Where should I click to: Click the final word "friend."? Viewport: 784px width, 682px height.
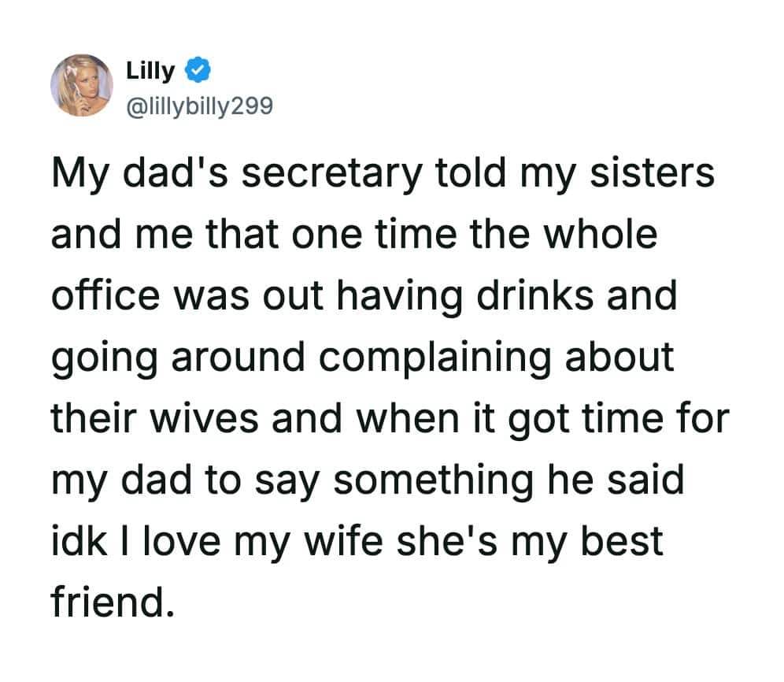point(110,601)
